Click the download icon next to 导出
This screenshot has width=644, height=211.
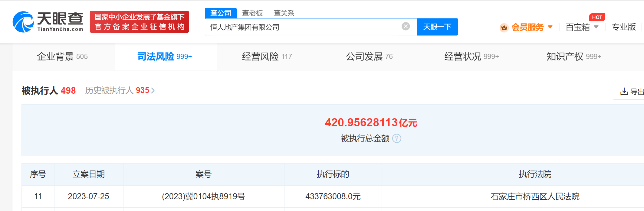pyautogui.click(x=624, y=91)
